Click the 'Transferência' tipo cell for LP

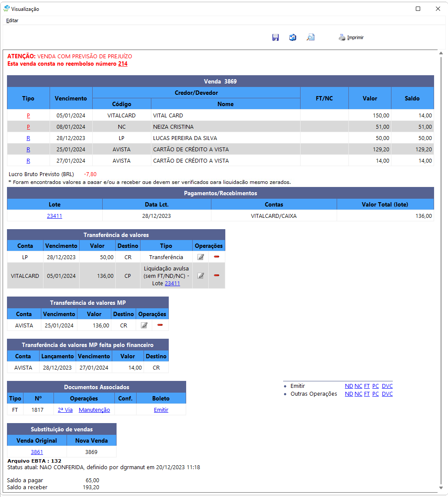(166, 257)
